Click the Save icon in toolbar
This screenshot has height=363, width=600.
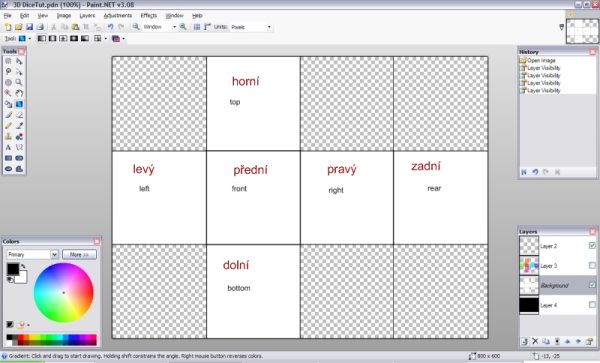pyautogui.click(x=29, y=27)
